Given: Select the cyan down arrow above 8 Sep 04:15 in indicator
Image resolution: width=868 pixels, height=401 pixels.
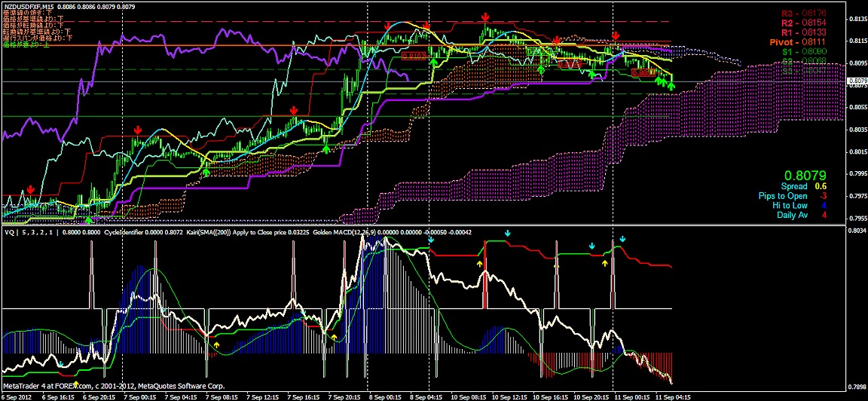Looking at the screenshot, I should (431, 241).
